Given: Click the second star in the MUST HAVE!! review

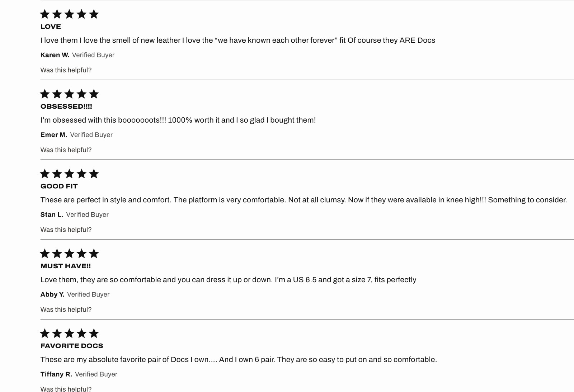Looking at the screenshot, I should 57,254.
